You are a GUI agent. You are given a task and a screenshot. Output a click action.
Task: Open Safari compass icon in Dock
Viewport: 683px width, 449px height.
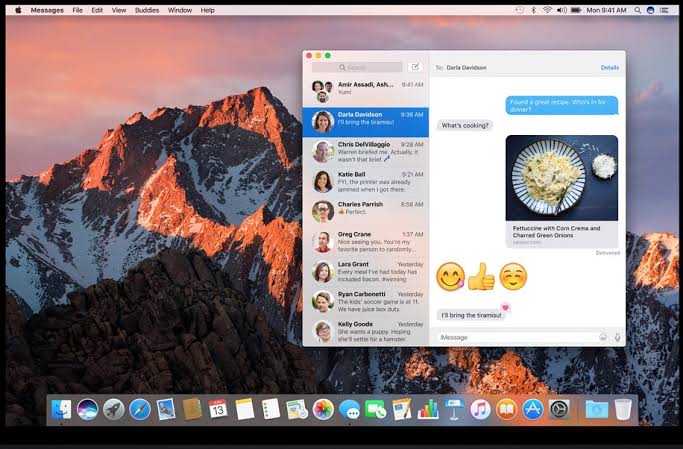(x=140, y=409)
